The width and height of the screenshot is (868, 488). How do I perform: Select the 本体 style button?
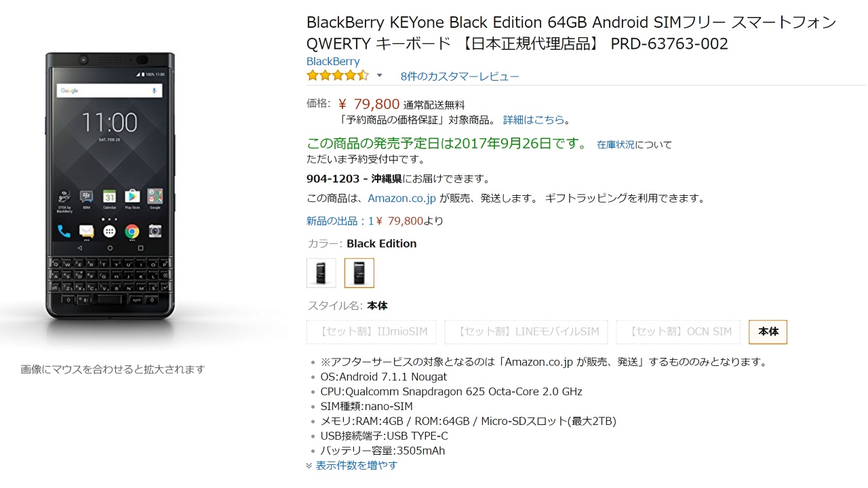pos(768,332)
